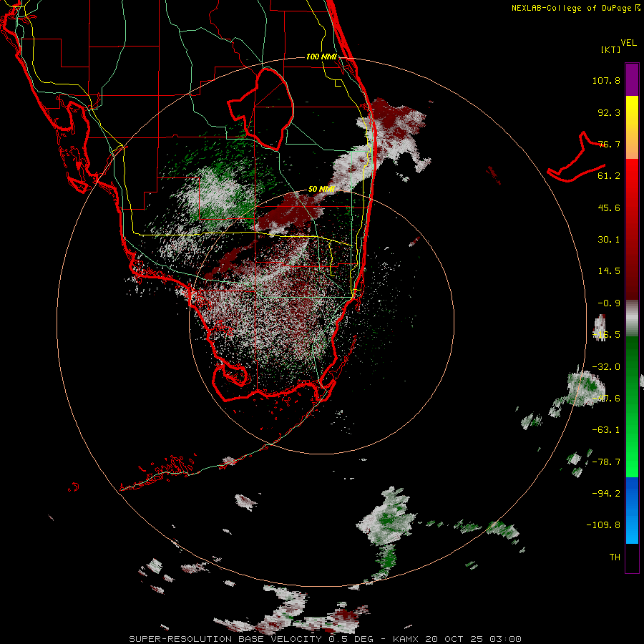Click the VEL legend heading
Screen dimensions: 644x644
pyautogui.click(x=628, y=43)
